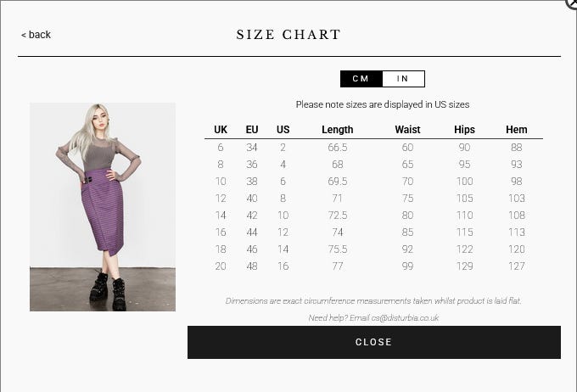Click the EU column header
The image size is (577, 392).
pos(252,130)
